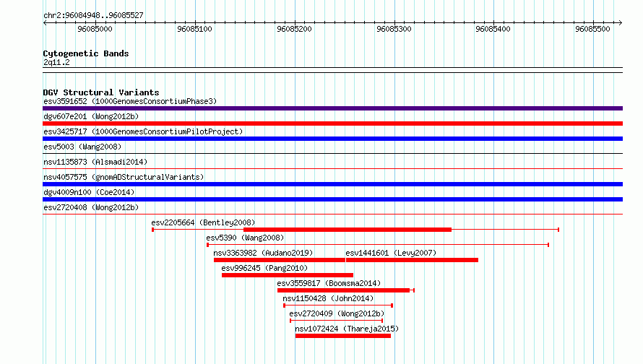Open nsv1072424 (Thareja2015) variant label
The width and height of the screenshot is (643, 364).
[347, 329]
